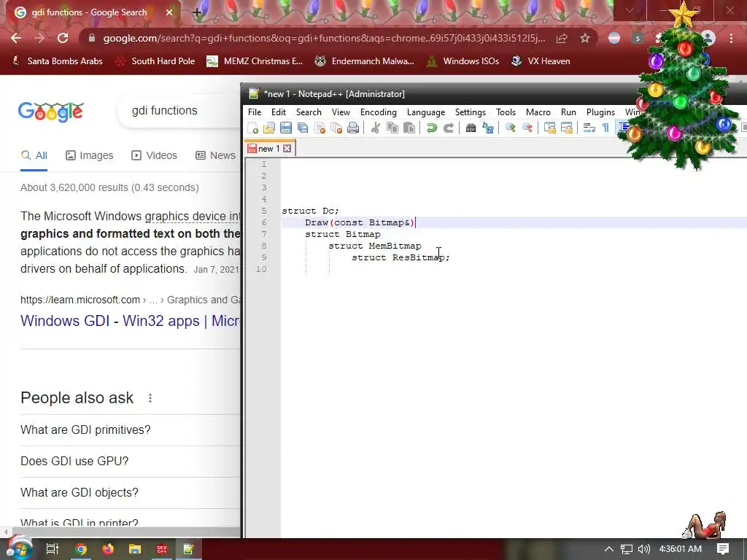Show hidden system tray icons

[x=609, y=549]
